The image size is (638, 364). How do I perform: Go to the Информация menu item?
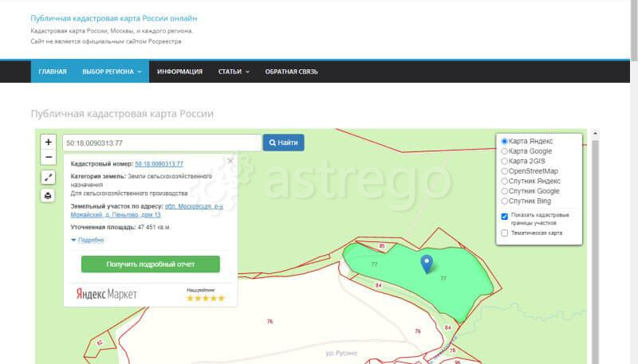(179, 72)
